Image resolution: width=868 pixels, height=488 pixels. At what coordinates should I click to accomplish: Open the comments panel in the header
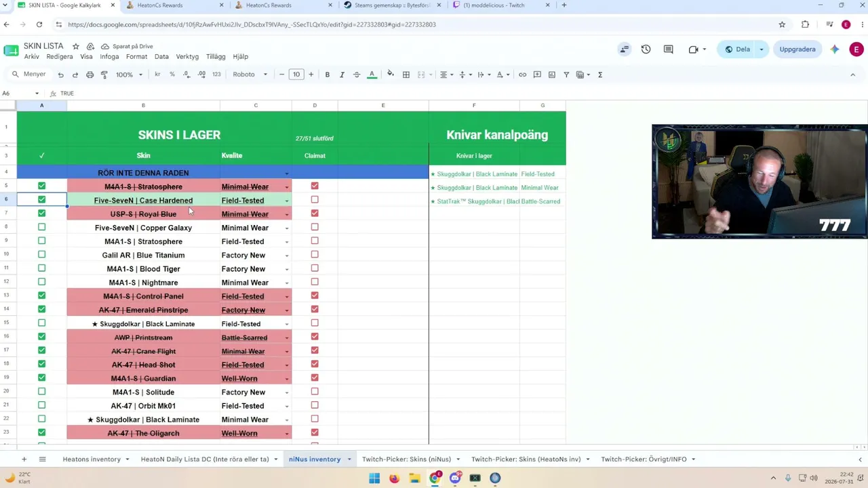pyautogui.click(x=669, y=49)
